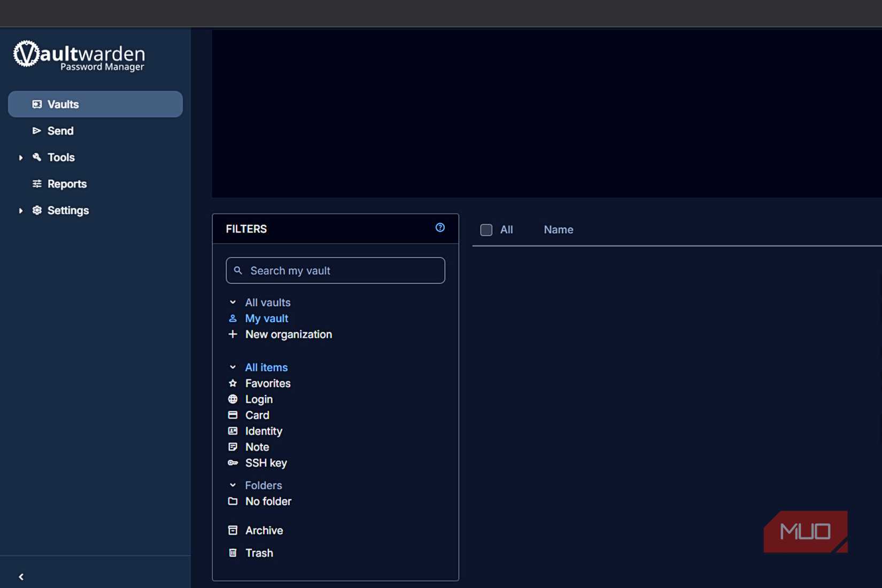Click the Vaults sidebar icon
The image size is (882, 588).
pyautogui.click(x=37, y=104)
